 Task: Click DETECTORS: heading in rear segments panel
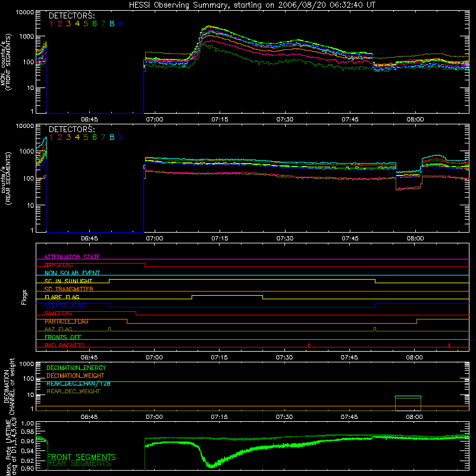tap(71, 130)
